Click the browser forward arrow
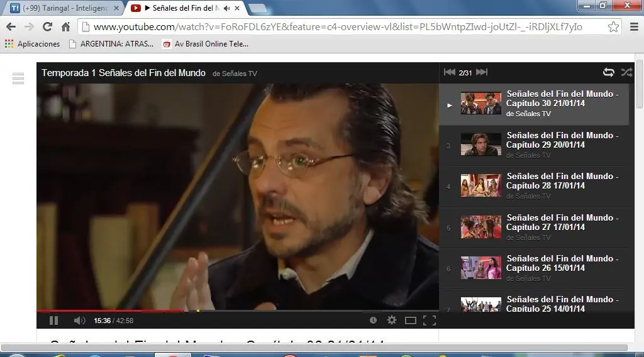Viewport: 644px width, 357px height. pyautogui.click(x=29, y=26)
